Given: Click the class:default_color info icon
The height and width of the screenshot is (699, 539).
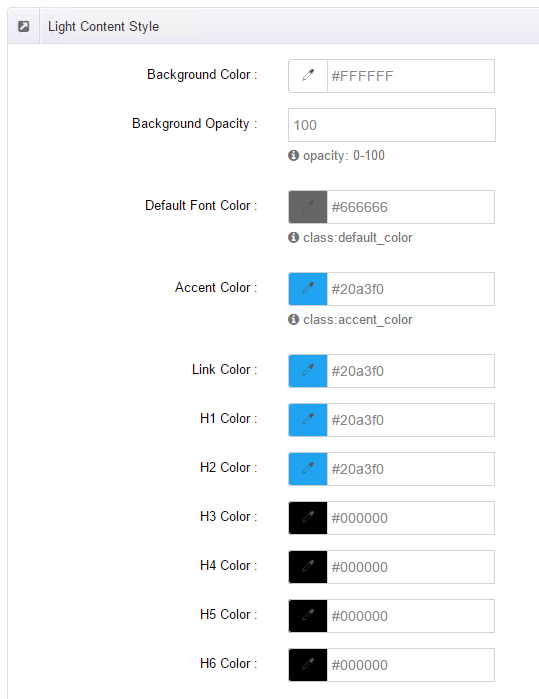Looking at the screenshot, I should (x=293, y=237).
